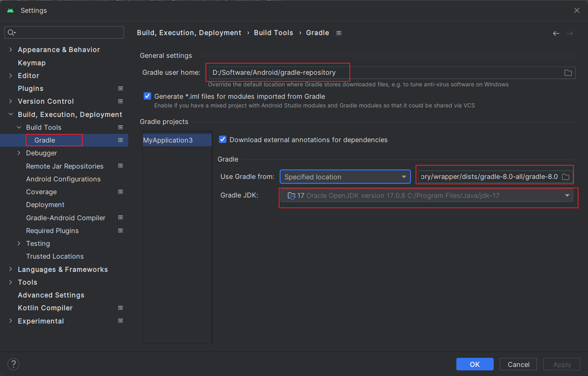588x376 pixels.
Task: Collapse the Build Tools node
Action: (19, 127)
